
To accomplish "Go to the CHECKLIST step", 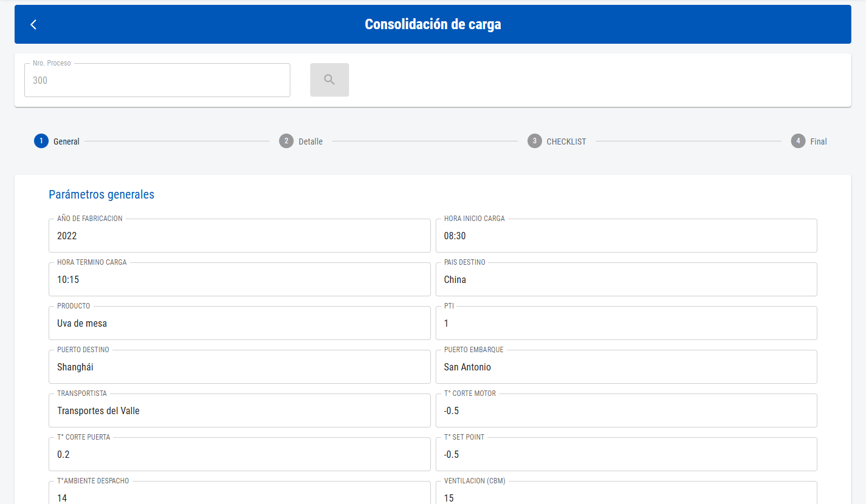I will (x=557, y=141).
